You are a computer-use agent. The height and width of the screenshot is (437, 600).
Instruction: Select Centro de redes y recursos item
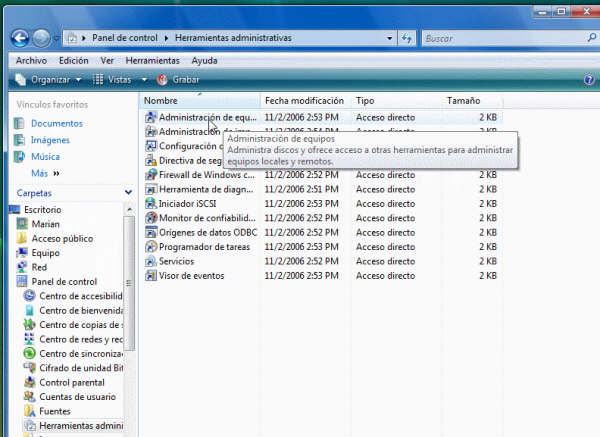(x=81, y=339)
